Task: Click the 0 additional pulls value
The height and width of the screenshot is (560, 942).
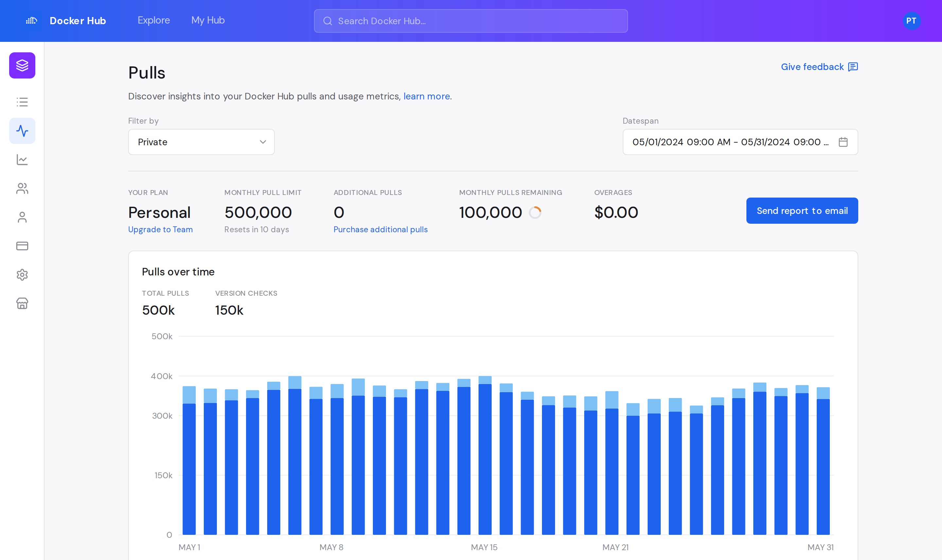Action: coord(339,212)
